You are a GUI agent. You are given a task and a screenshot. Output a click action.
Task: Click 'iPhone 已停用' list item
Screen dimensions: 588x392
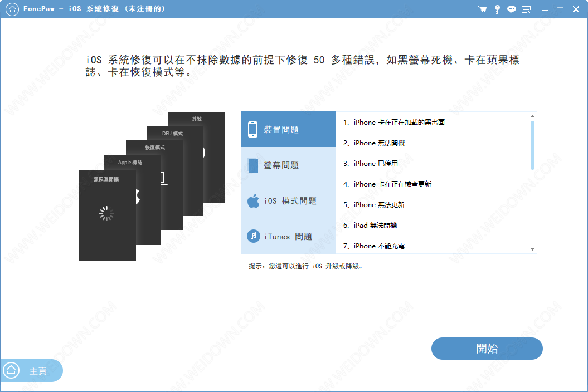click(x=371, y=163)
